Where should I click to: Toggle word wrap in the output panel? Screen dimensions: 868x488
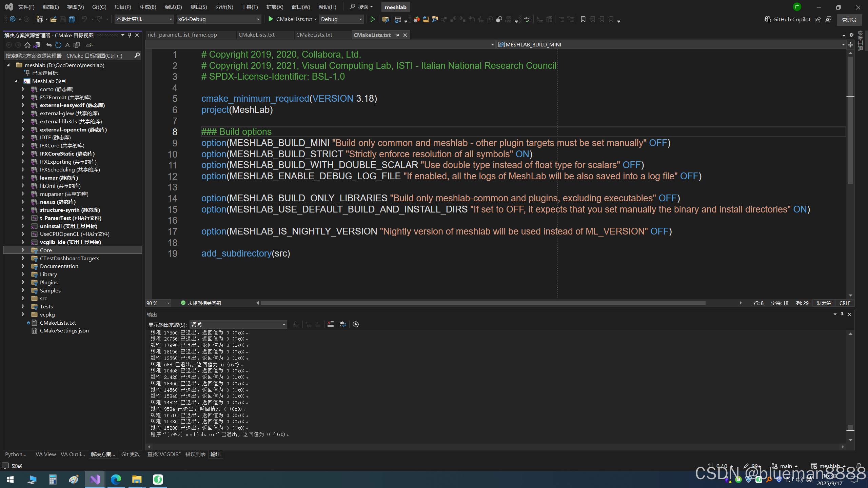(343, 324)
